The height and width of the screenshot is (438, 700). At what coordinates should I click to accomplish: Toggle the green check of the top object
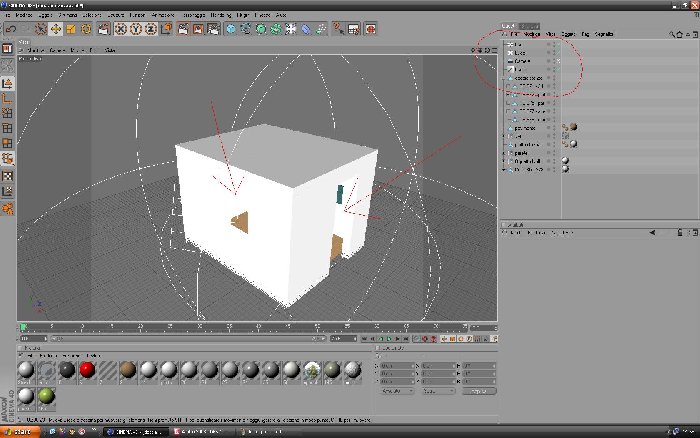(x=558, y=44)
